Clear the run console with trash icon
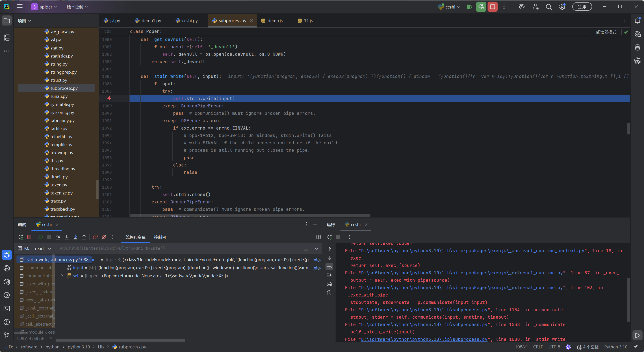Screen dimensions: 644x352 pos(329,292)
